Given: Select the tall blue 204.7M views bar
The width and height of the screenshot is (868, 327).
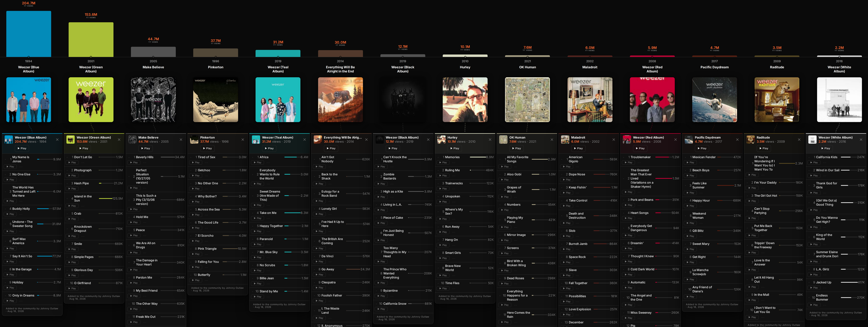Looking at the screenshot, I should [29, 34].
